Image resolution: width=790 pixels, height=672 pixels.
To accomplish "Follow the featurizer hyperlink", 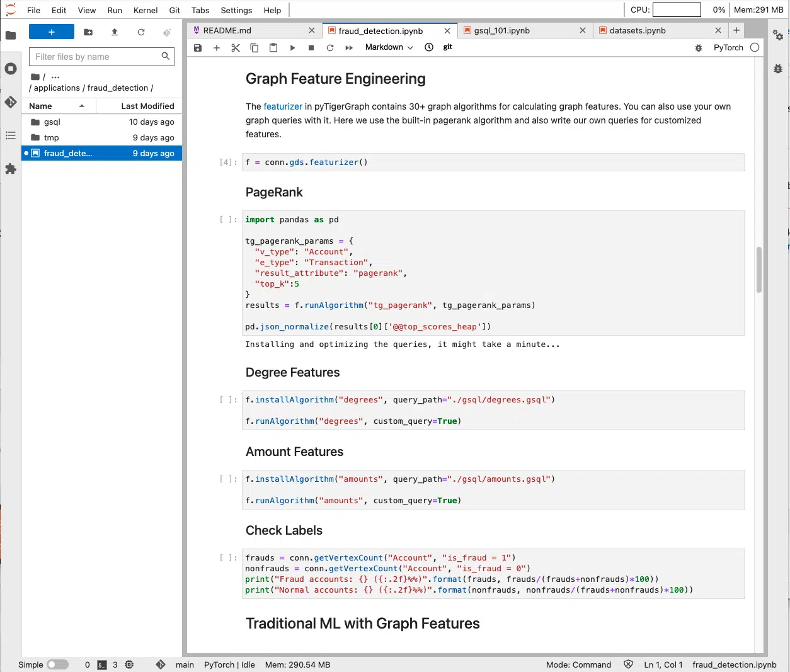I will (x=283, y=106).
